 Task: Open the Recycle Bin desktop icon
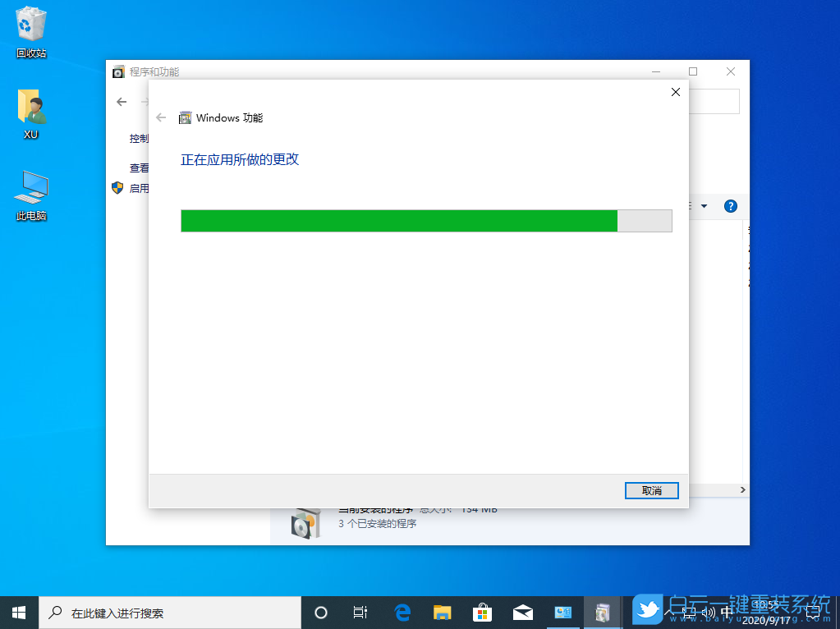(30, 25)
